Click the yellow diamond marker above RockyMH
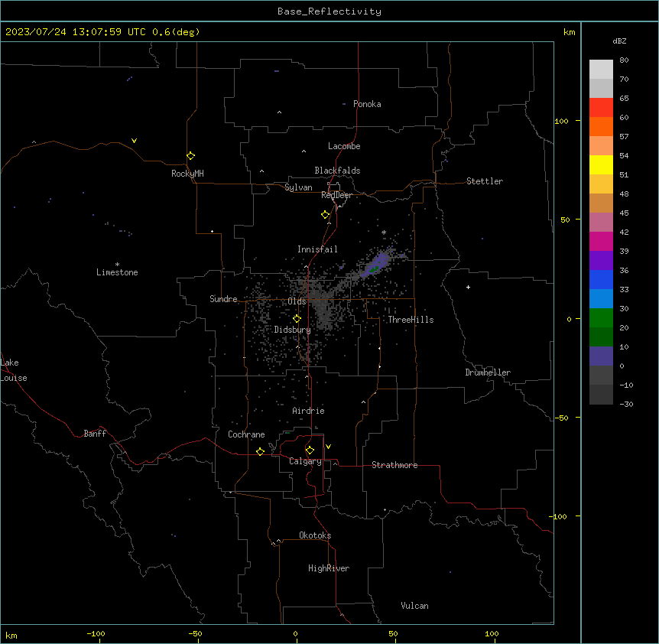Image resolution: width=659 pixels, height=644 pixels. (x=190, y=156)
